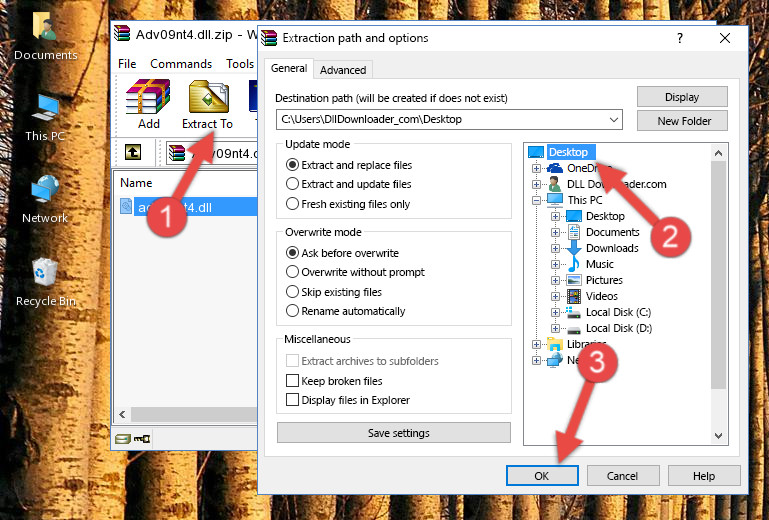Click the help question mark in dialog title
This screenshot has height=520, width=769.
point(680,38)
